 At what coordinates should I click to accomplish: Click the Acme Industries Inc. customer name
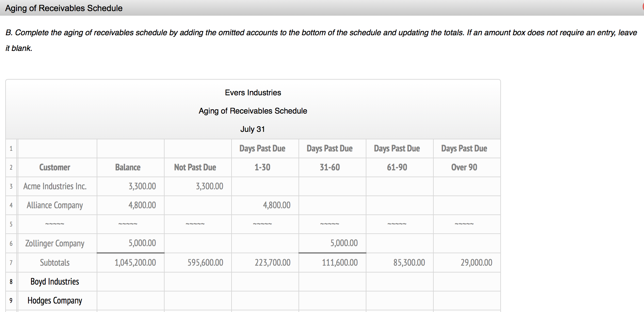tap(55, 186)
